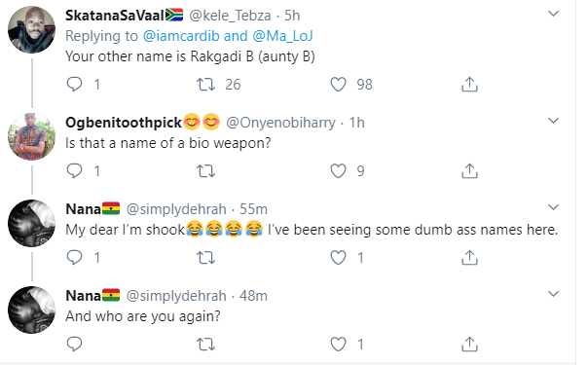The height and width of the screenshot is (365, 588).
Task: Reply to Nana's 'I'm shook' tweet
Action: [x=74, y=258]
